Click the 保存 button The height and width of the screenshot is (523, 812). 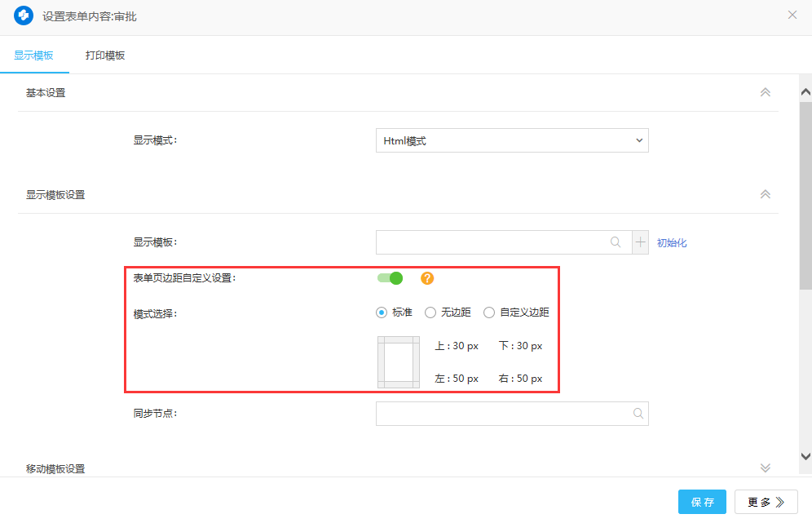pos(702,502)
